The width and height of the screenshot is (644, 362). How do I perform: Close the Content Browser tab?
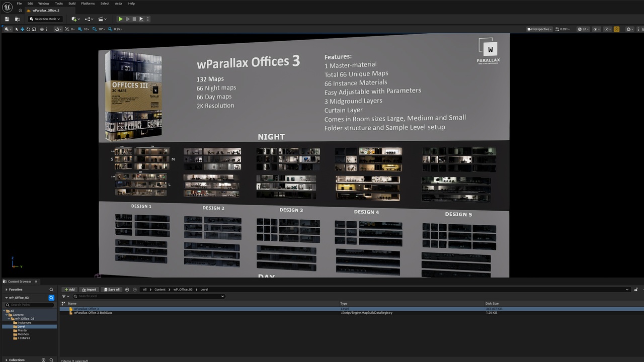36,282
